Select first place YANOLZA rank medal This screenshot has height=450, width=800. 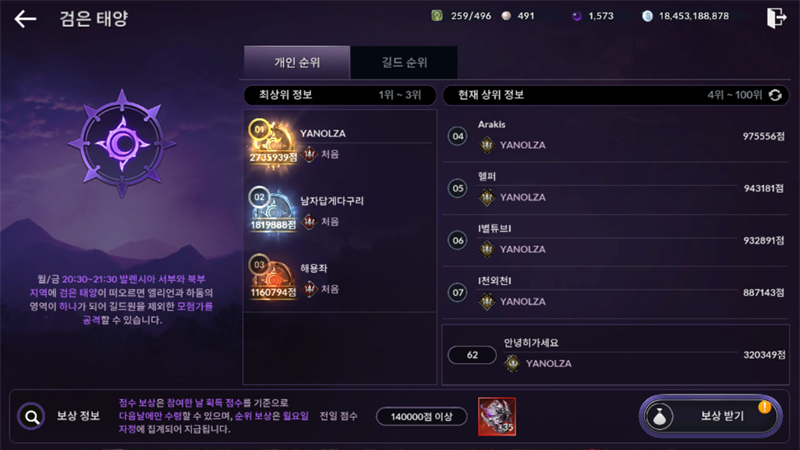[272, 142]
